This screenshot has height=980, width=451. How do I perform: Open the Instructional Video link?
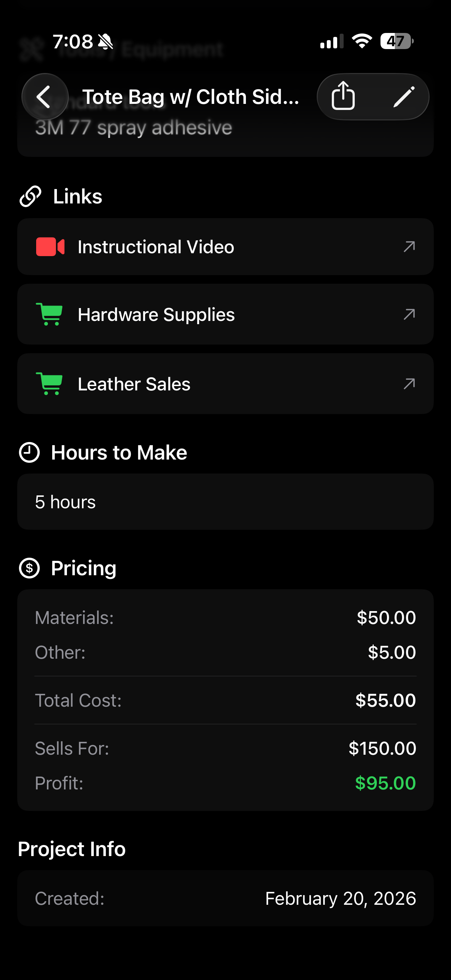click(x=156, y=247)
